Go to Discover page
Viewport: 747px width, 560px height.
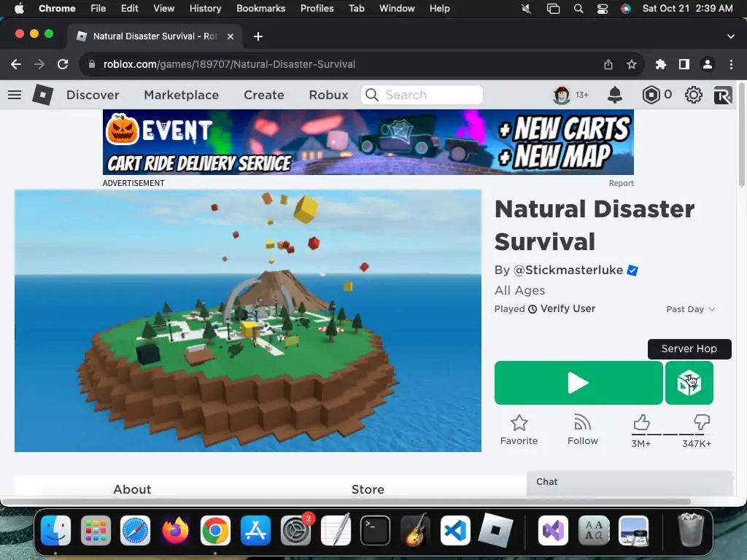click(93, 96)
